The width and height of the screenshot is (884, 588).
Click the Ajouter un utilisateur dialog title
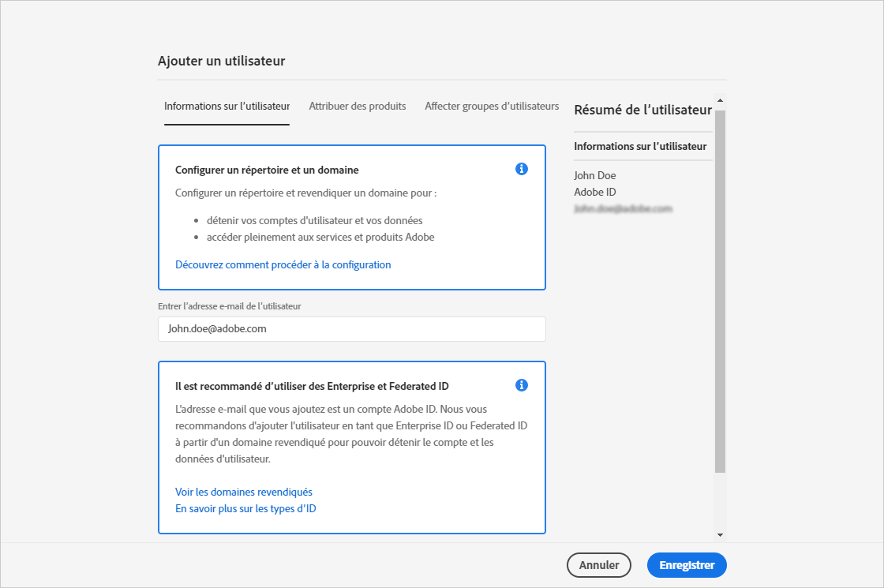click(x=221, y=61)
